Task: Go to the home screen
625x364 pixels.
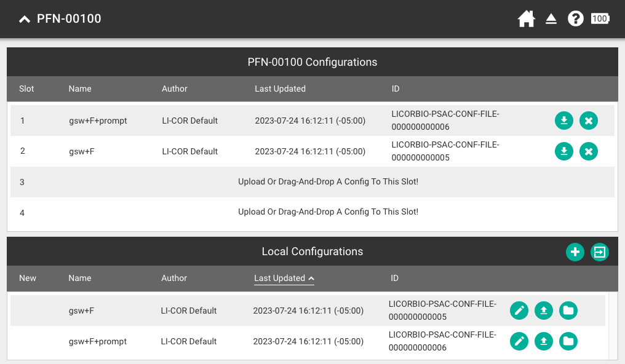Action: 526,19
